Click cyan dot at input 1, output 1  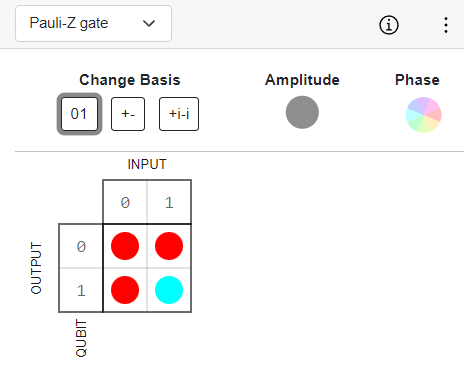tap(169, 290)
